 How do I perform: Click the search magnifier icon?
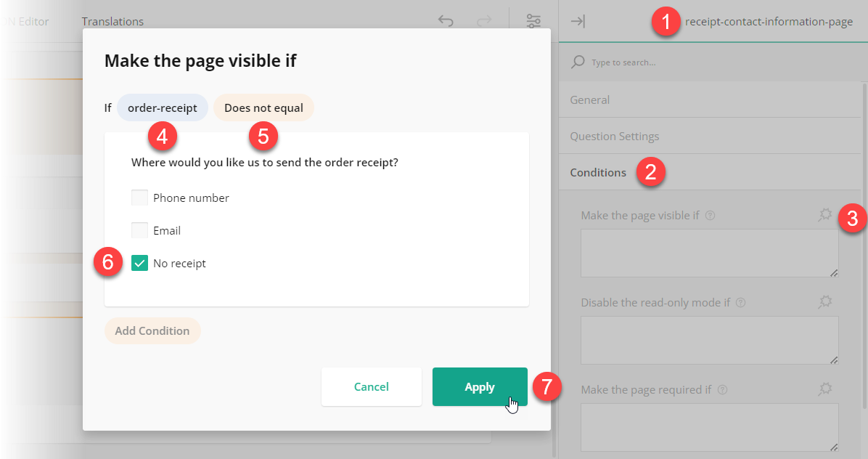(x=578, y=62)
